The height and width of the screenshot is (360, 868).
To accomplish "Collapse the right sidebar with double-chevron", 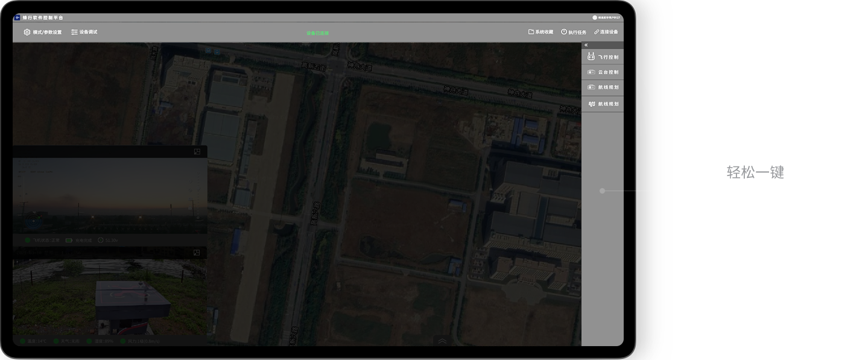I will coord(586,45).
